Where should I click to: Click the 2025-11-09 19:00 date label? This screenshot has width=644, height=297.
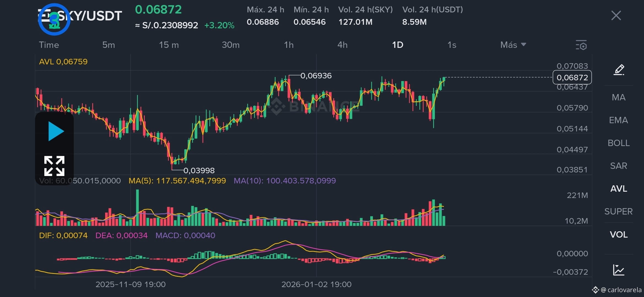(130, 284)
